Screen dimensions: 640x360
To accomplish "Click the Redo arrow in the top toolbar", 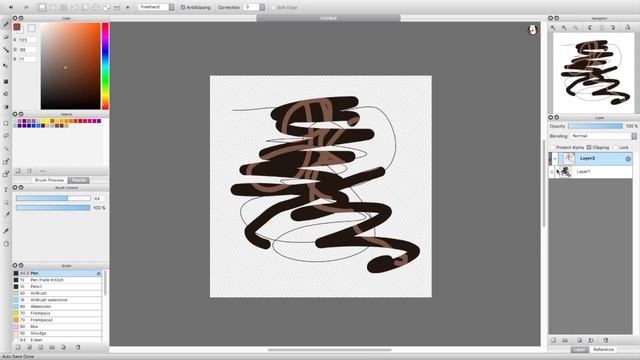I will click(26, 7).
